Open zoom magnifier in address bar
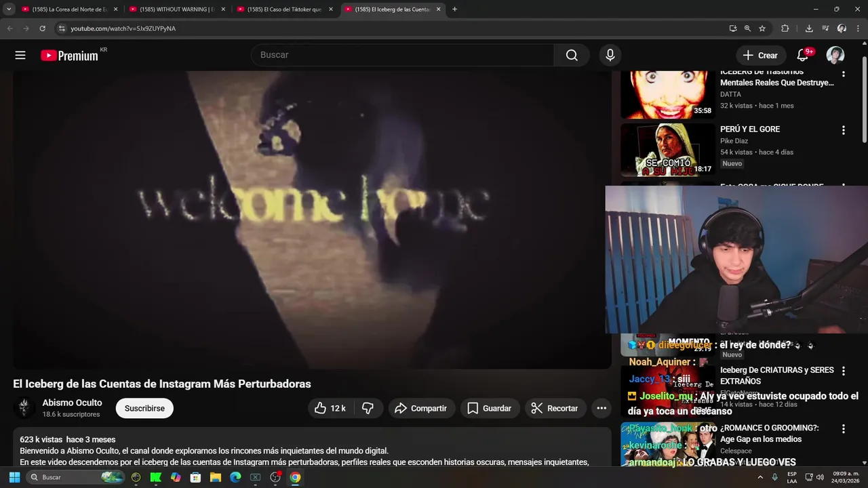This screenshot has height=488, width=868. [747, 28]
